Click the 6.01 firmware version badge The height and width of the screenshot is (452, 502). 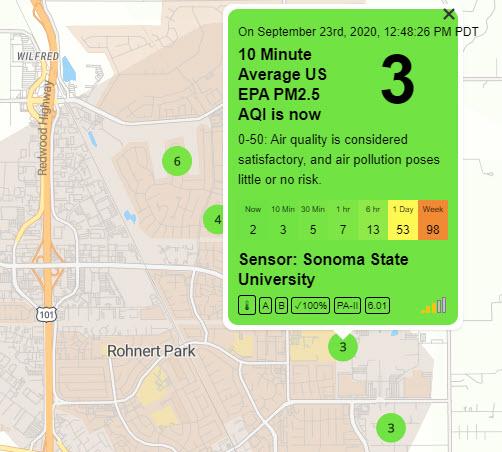point(377,305)
